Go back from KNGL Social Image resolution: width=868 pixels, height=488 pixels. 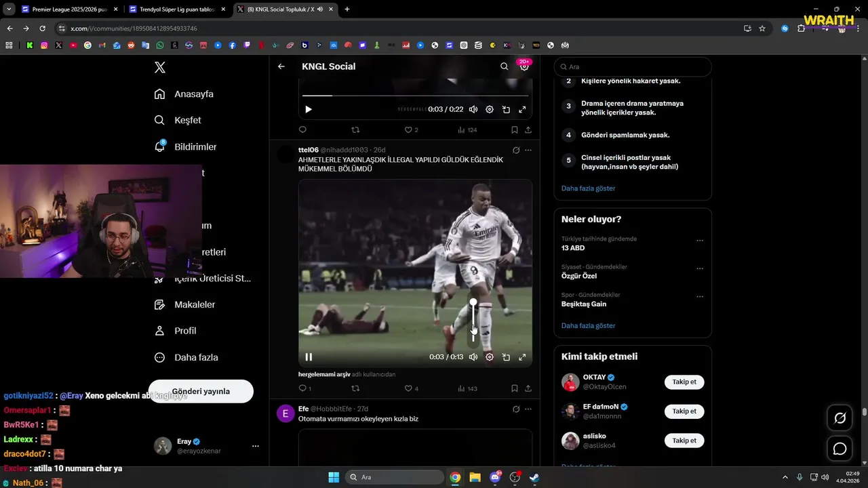click(281, 66)
